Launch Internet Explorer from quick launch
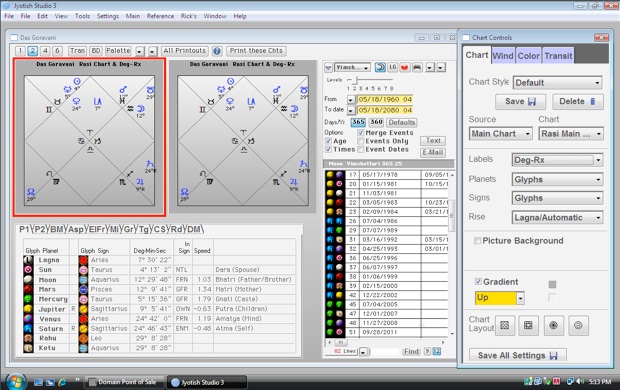Image resolution: width=620 pixels, height=390 pixels. (x=62, y=382)
